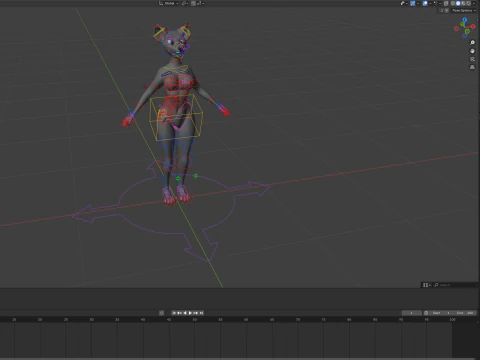The width and height of the screenshot is (480, 360).
Task: Open the Global transform orientation dropdown
Action: tap(168, 3)
